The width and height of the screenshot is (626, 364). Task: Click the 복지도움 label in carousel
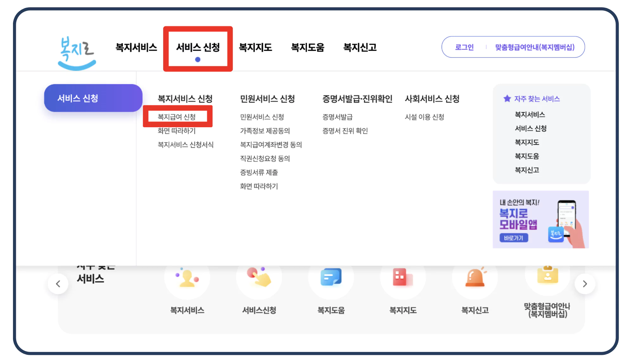click(x=331, y=310)
